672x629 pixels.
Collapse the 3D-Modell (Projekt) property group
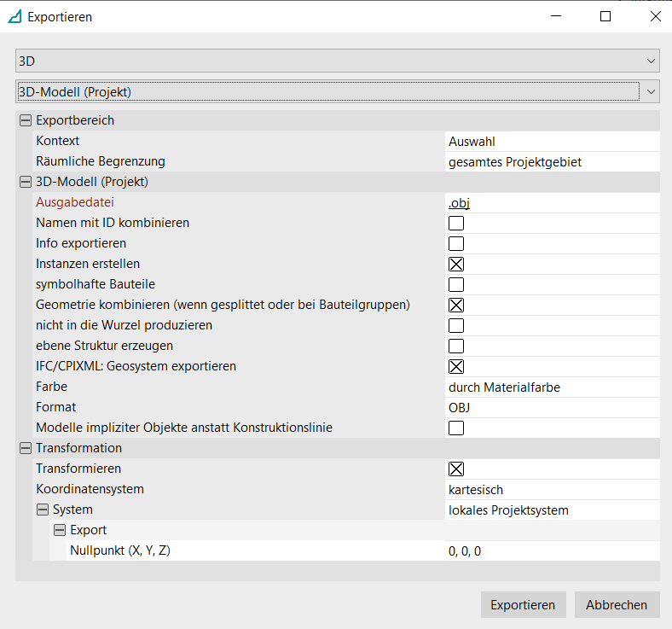pos(25,182)
